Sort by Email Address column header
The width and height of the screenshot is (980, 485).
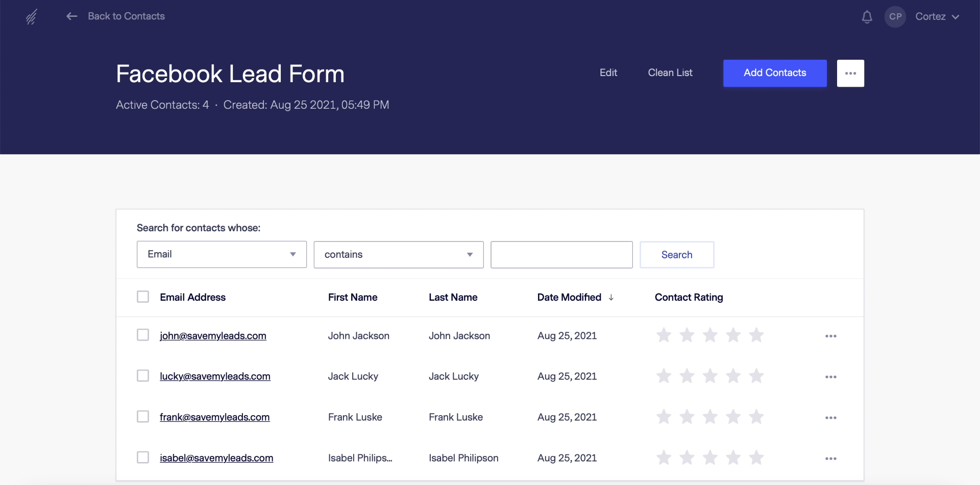click(x=192, y=297)
